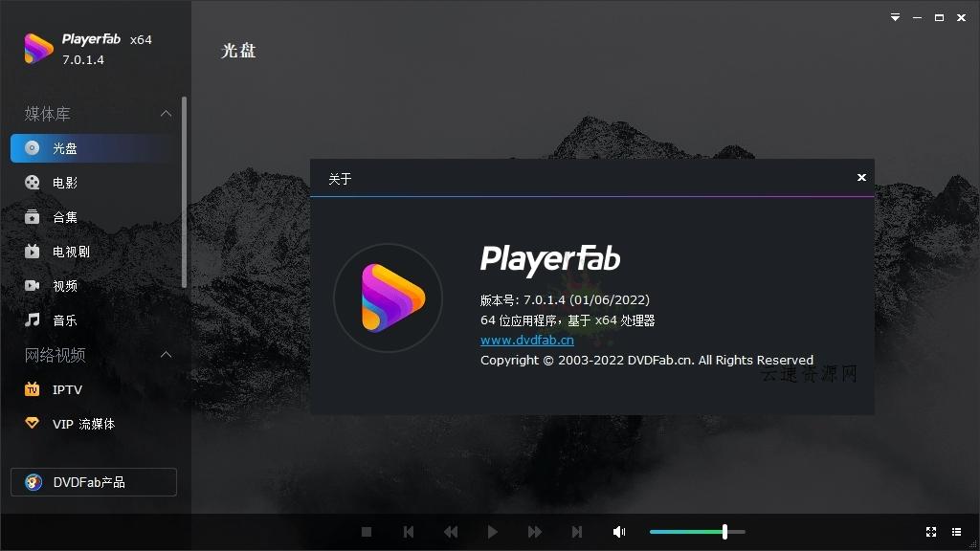Image resolution: width=980 pixels, height=551 pixels.
Task: Open the 视频 video library
Action: click(x=64, y=286)
